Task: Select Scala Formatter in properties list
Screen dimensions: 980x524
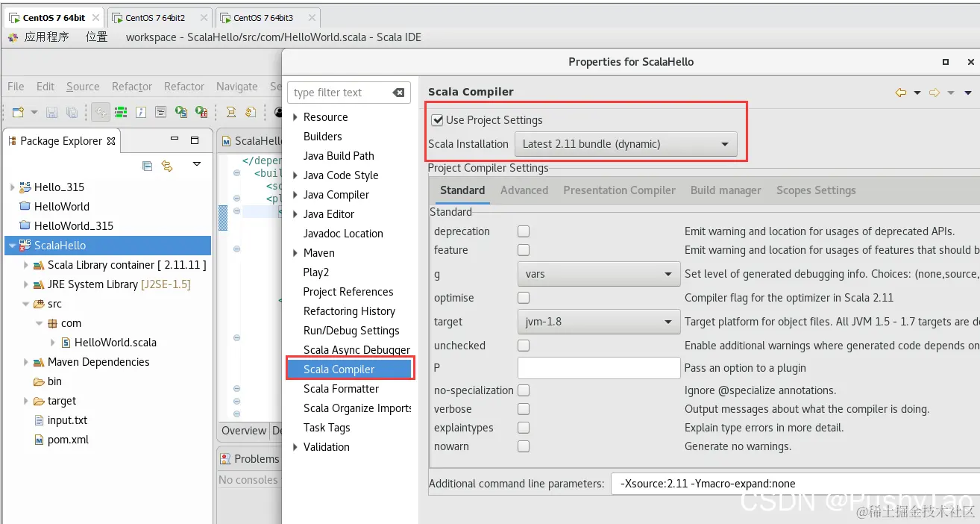Action: coord(341,389)
